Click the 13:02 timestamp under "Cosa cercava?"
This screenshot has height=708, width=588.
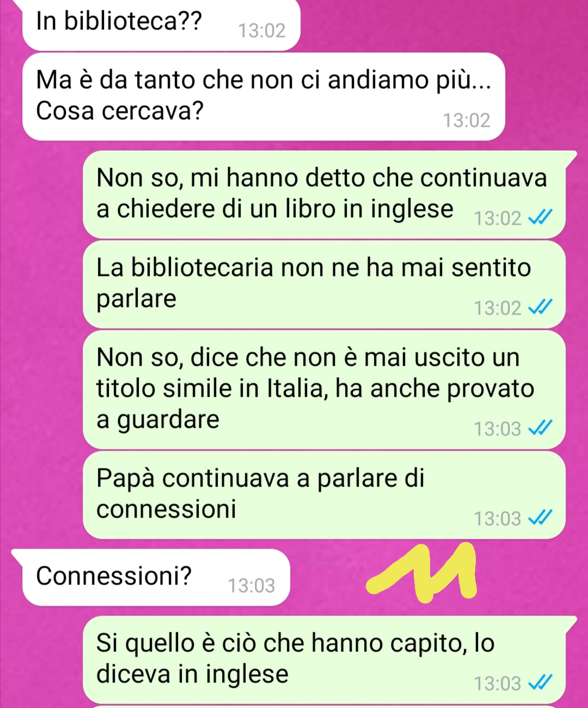[467, 120]
